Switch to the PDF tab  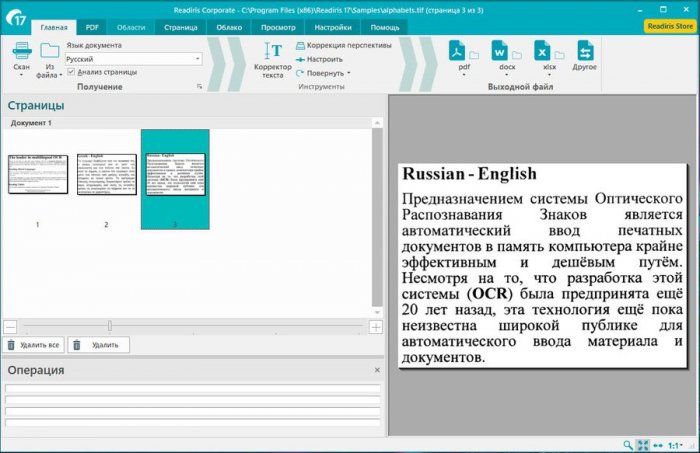coord(92,27)
